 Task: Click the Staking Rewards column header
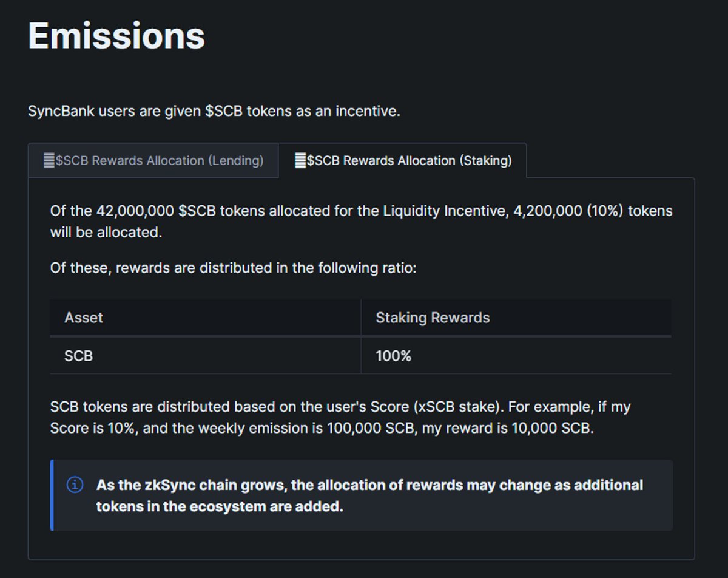[x=516, y=318]
